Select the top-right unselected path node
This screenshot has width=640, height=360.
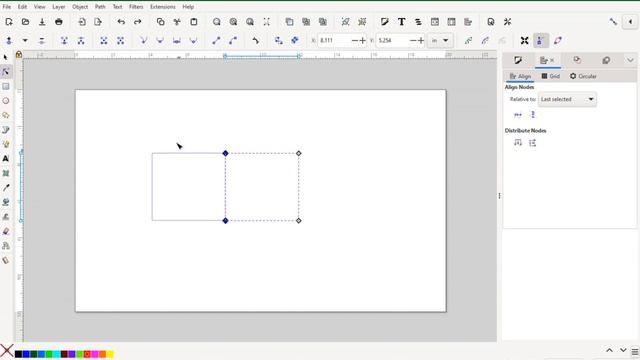point(299,153)
